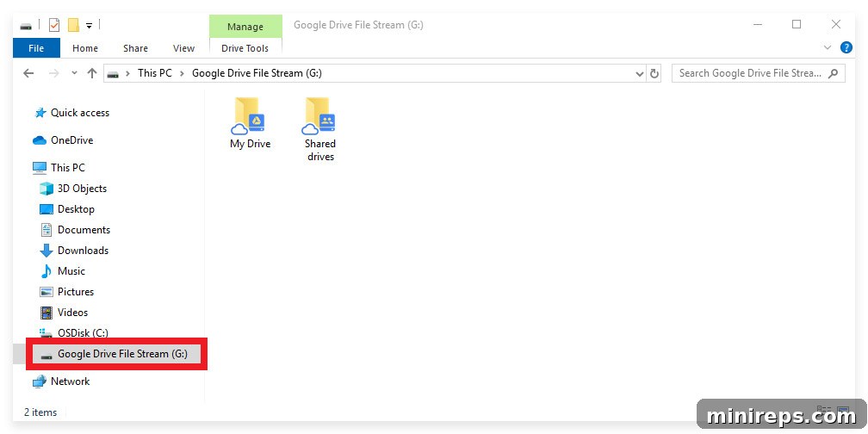Open recent locations dropdown
The image size is (868, 434).
coord(75,73)
